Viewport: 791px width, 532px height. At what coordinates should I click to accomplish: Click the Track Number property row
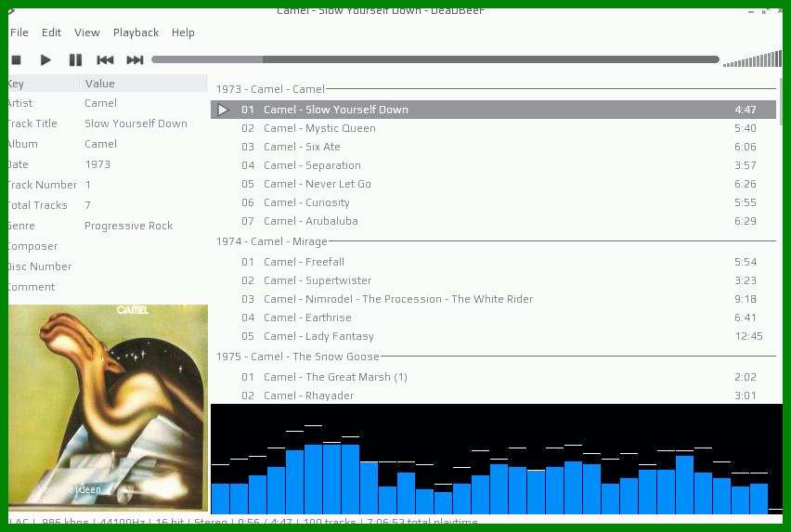[108, 185]
